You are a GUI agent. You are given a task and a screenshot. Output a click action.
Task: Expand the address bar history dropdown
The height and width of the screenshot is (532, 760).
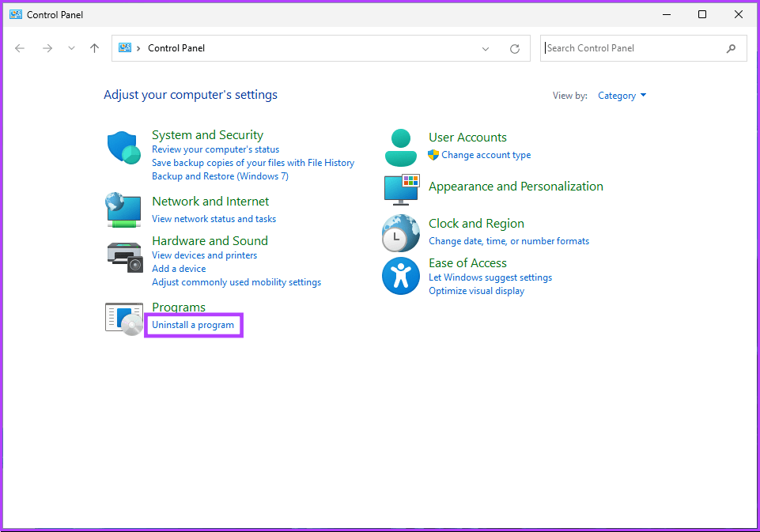(485, 48)
